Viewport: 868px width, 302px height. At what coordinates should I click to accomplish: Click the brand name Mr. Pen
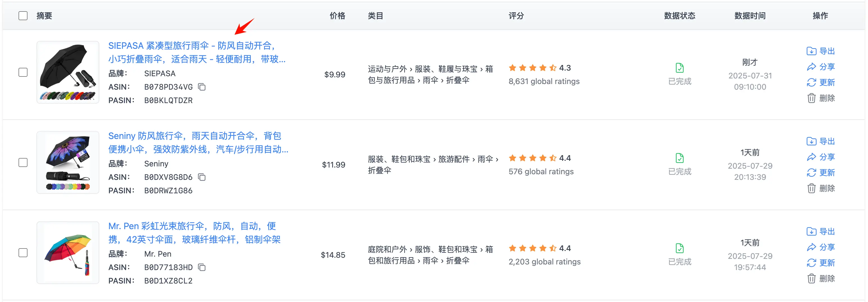point(158,254)
